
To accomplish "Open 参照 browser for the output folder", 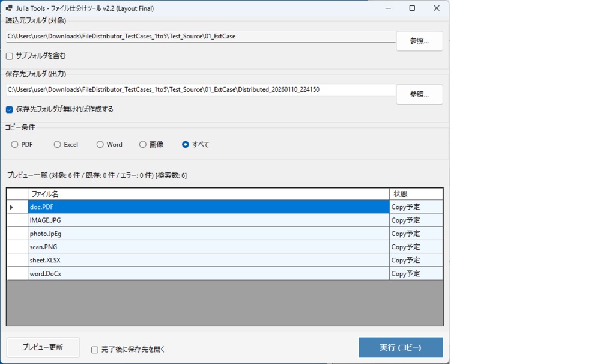I will click(419, 94).
